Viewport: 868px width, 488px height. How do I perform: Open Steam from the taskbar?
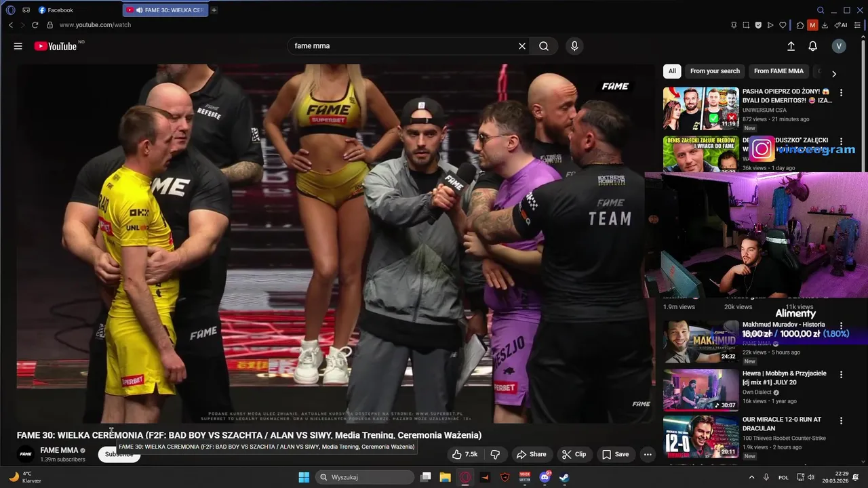[564, 477]
